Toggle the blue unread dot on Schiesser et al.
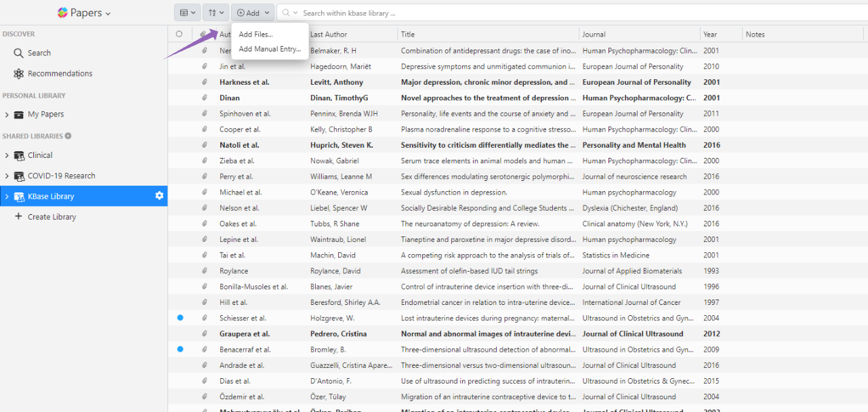This screenshot has width=868, height=412. 179,318
